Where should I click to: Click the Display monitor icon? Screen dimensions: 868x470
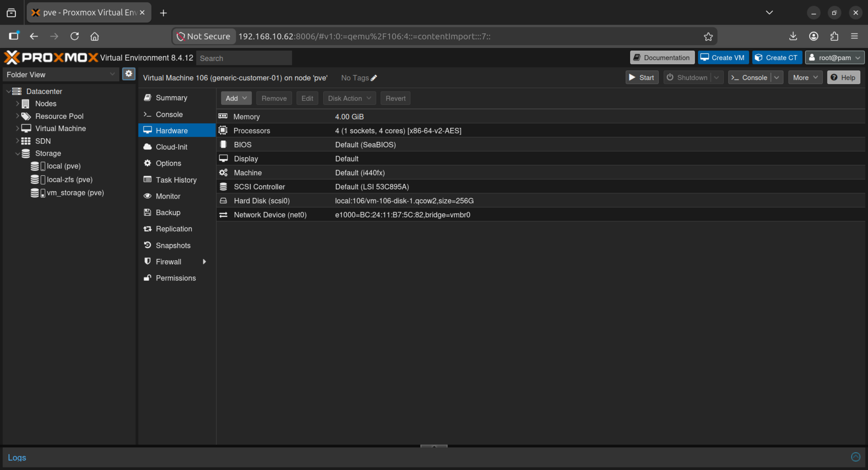(x=223, y=158)
